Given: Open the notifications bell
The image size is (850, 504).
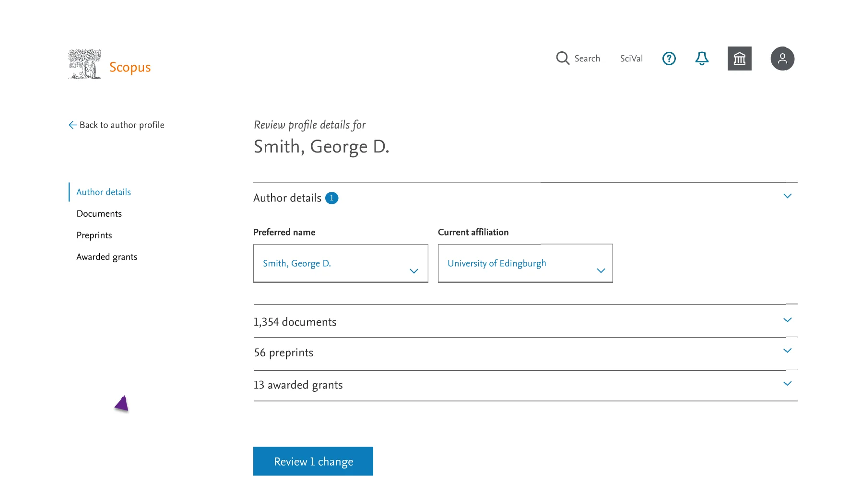Looking at the screenshot, I should (701, 59).
